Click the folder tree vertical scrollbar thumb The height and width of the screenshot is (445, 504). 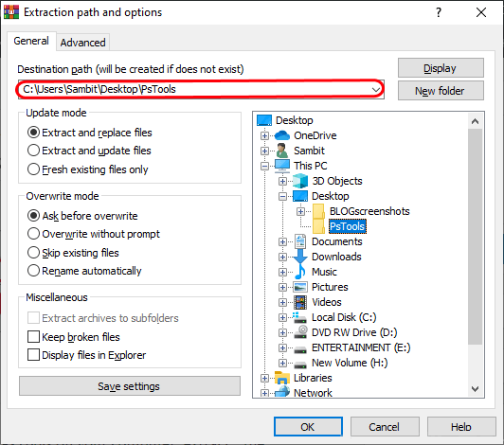coord(475,237)
